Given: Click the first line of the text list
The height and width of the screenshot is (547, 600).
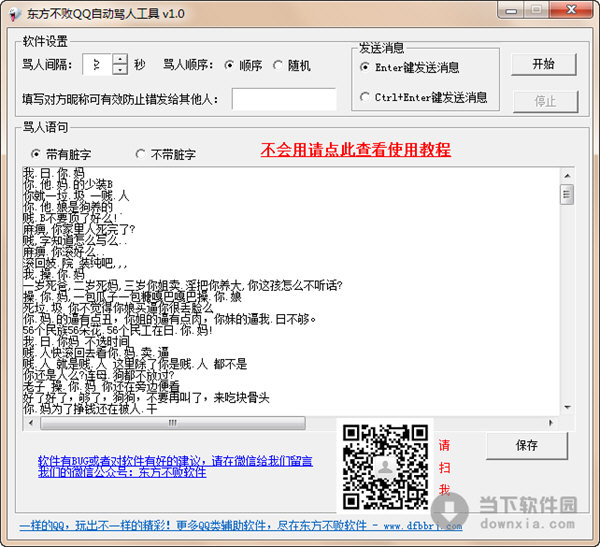Looking at the screenshot, I should (x=54, y=173).
